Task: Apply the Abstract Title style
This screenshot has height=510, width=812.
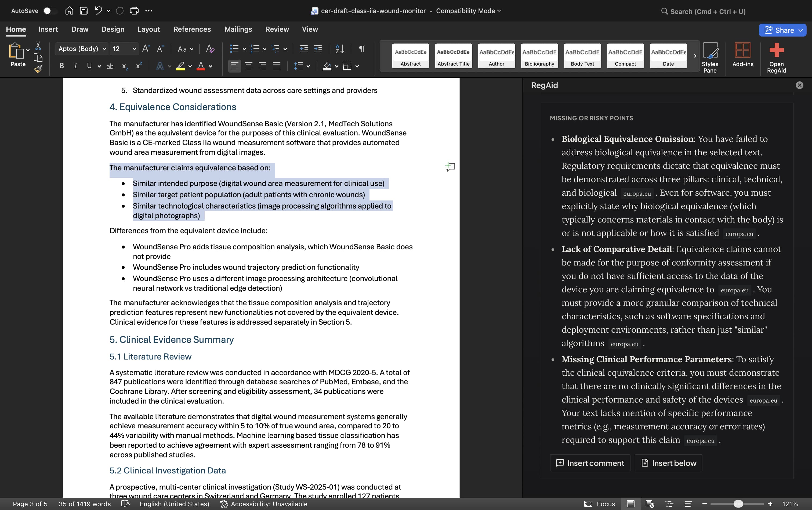Action: (453, 56)
